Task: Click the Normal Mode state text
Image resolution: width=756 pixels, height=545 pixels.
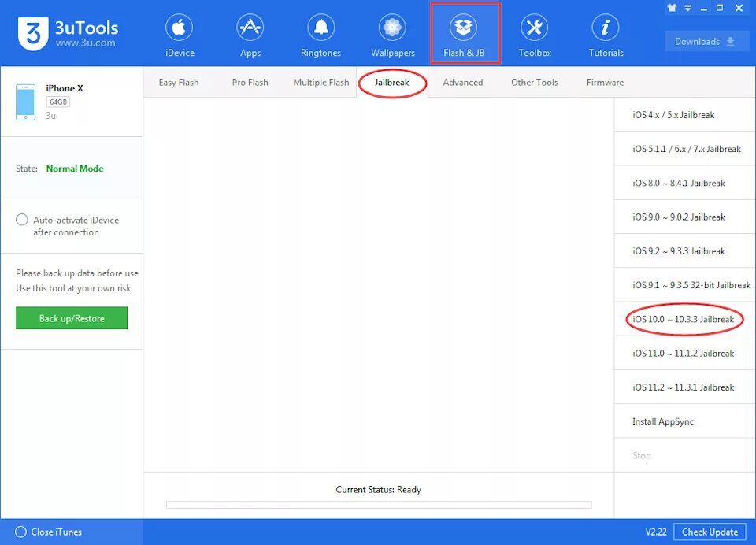Action: [75, 169]
